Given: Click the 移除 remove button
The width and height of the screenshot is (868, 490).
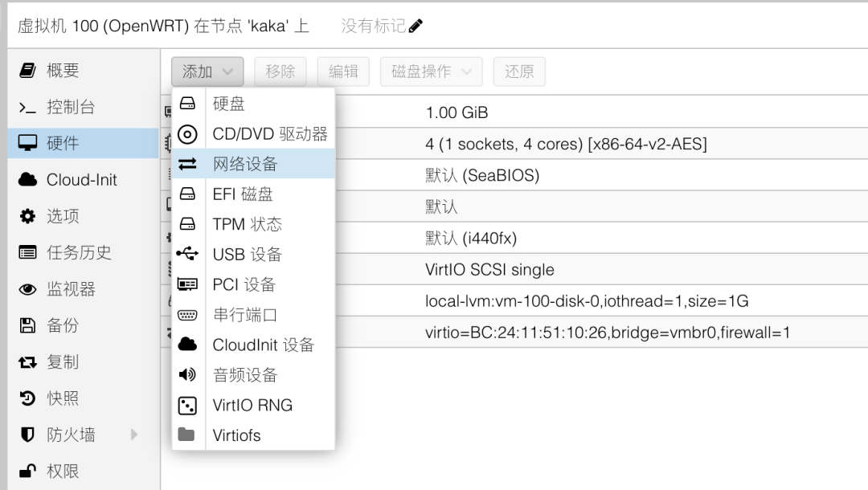Looking at the screenshot, I should click(280, 71).
